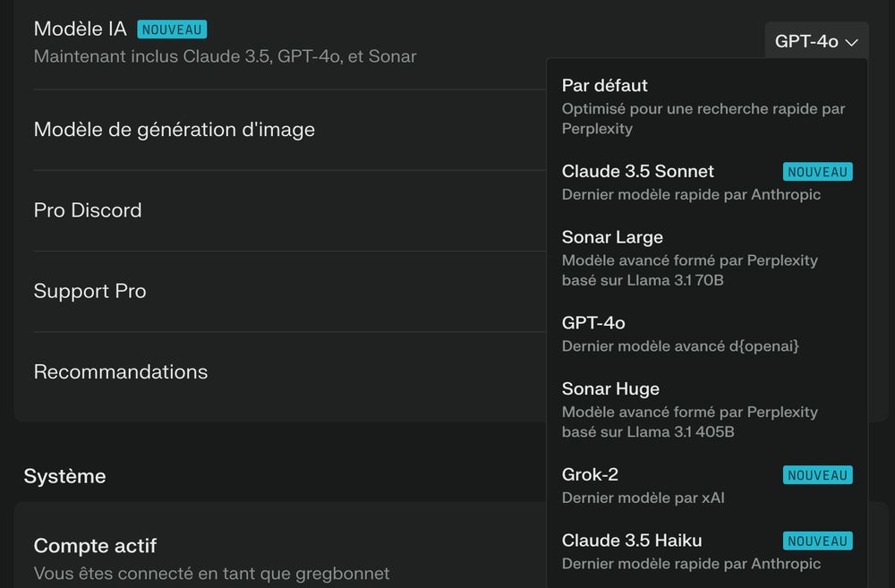Viewport: 895px width, 588px height.
Task: Open the Recommandations row
Action: coord(290,371)
